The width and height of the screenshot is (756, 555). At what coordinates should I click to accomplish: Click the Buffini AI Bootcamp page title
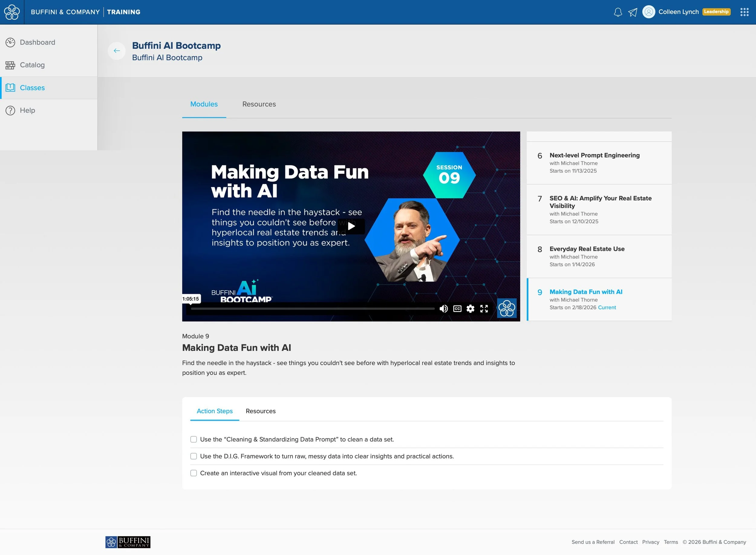click(x=176, y=45)
